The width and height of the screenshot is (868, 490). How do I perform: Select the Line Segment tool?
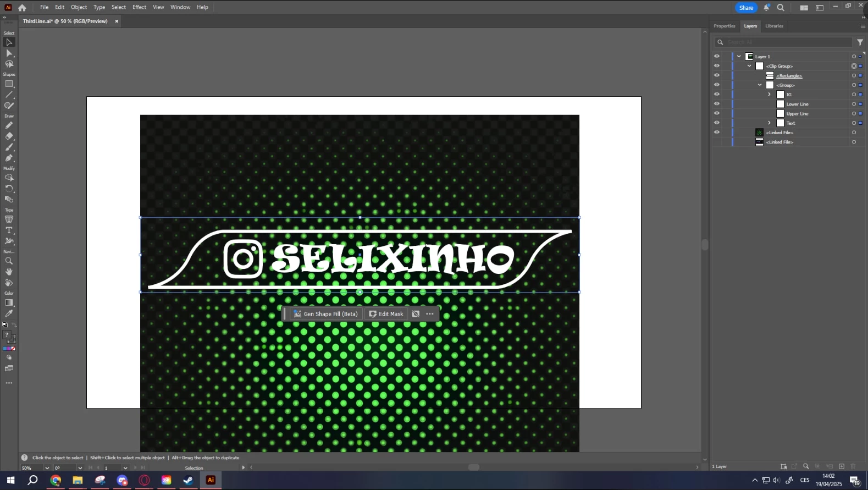pos(9,95)
